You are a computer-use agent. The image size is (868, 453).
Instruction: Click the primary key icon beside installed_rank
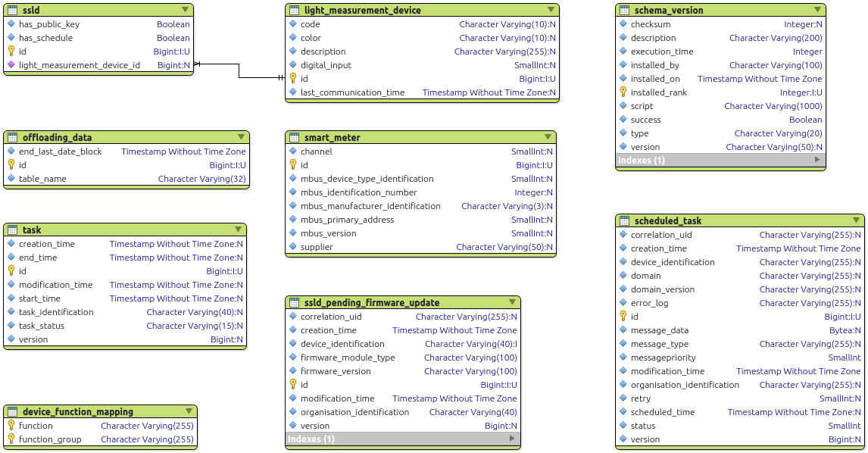623,92
